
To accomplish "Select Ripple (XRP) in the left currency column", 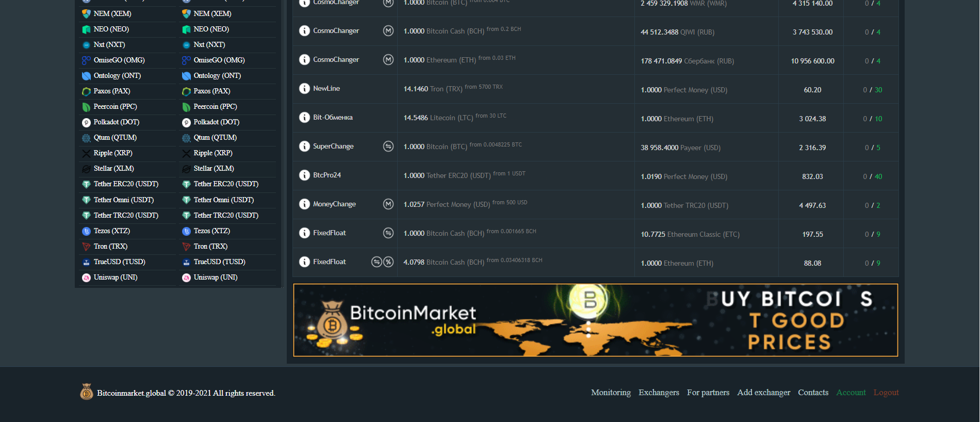I will click(113, 153).
